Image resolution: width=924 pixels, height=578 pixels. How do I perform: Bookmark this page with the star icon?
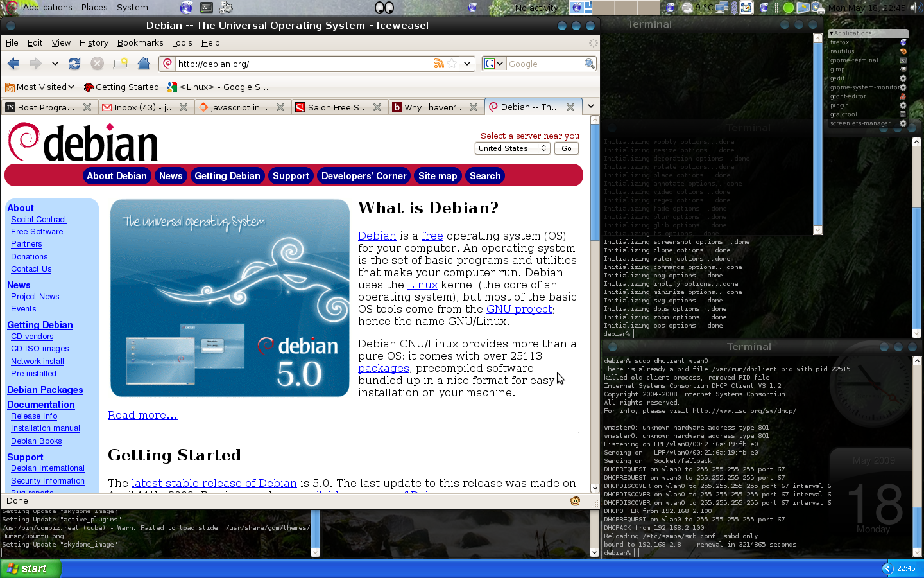coord(452,64)
